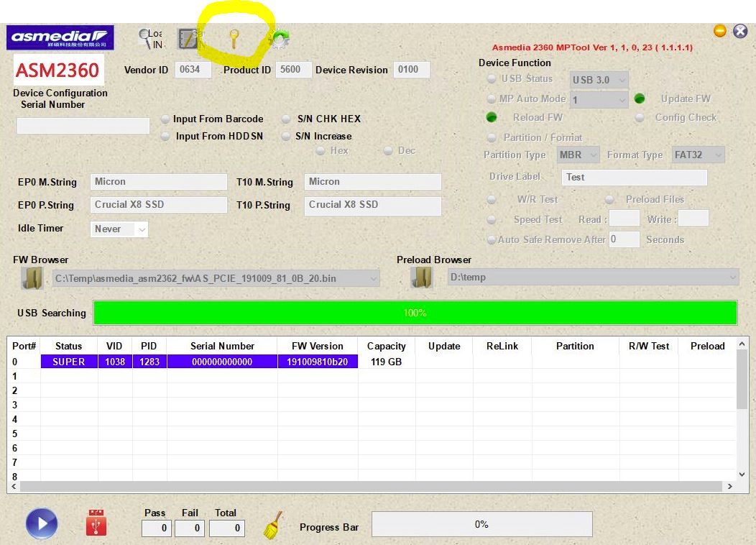Toggle S/N CHK HEX option

(x=286, y=119)
